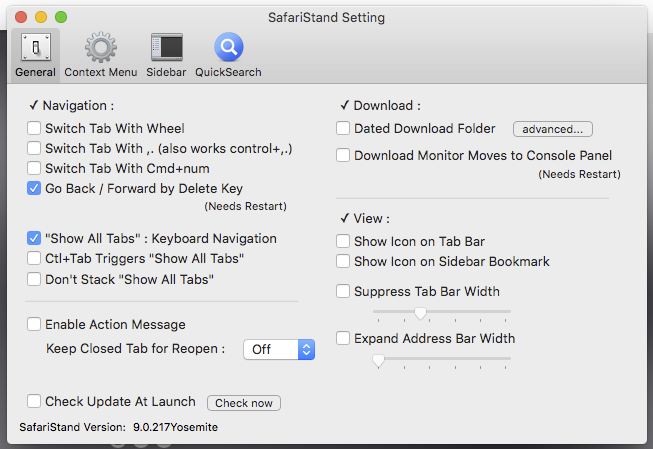Enable Switch Tab With Wheel
Screen dimensions: 653x449
point(35,129)
